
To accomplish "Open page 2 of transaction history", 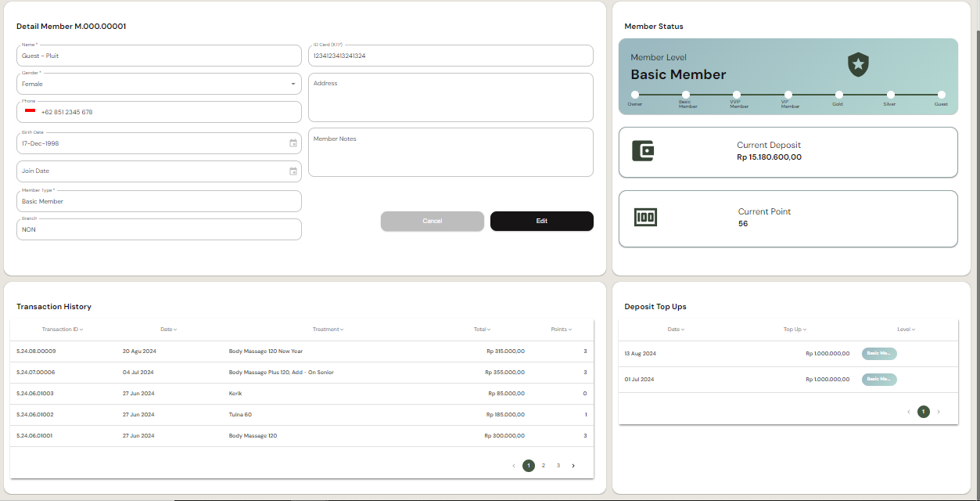I will pos(544,466).
